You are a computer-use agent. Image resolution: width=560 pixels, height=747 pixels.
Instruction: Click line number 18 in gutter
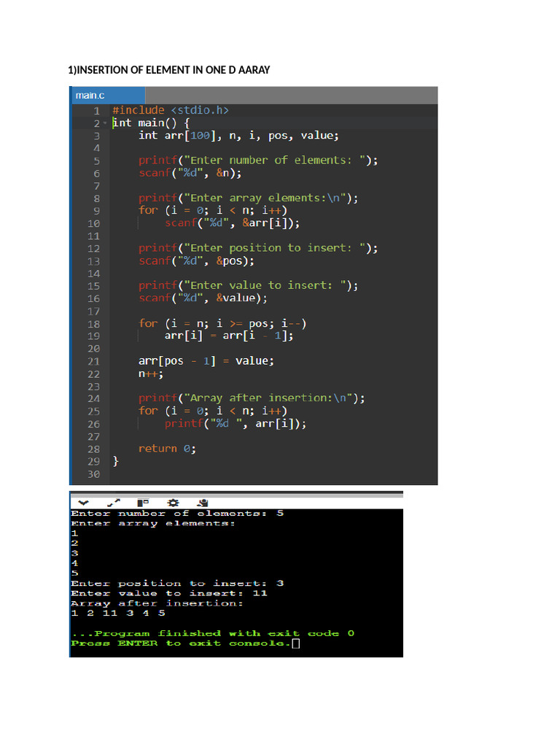(x=94, y=324)
